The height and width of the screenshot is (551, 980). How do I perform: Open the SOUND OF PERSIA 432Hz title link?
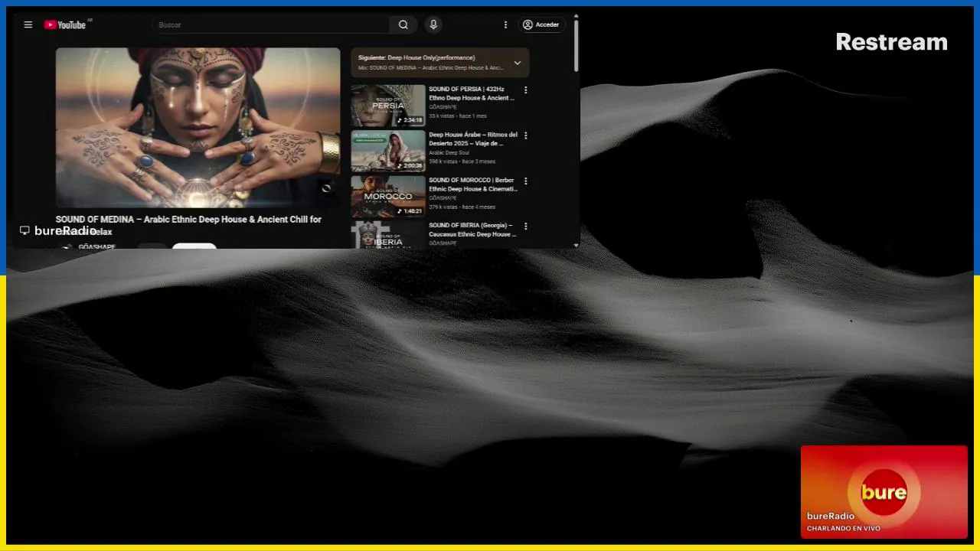472,93
